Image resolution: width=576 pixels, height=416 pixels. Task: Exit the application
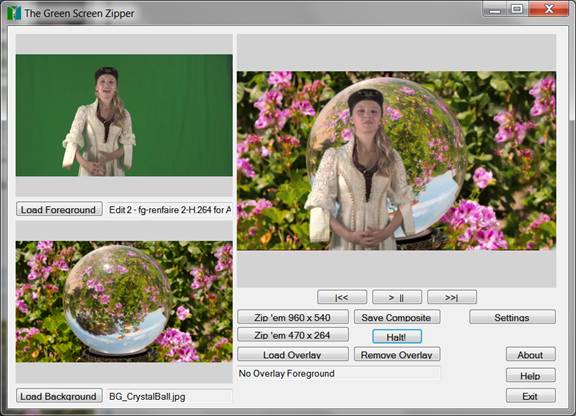[531, 396]
